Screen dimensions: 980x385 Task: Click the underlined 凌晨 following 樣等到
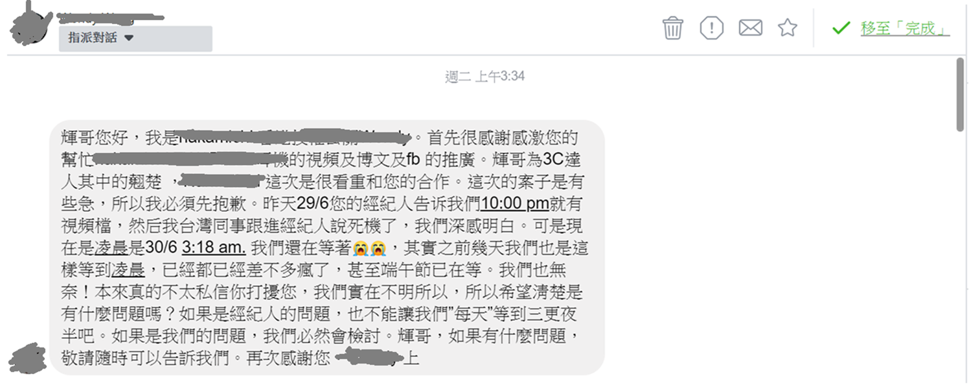point(129,269)
